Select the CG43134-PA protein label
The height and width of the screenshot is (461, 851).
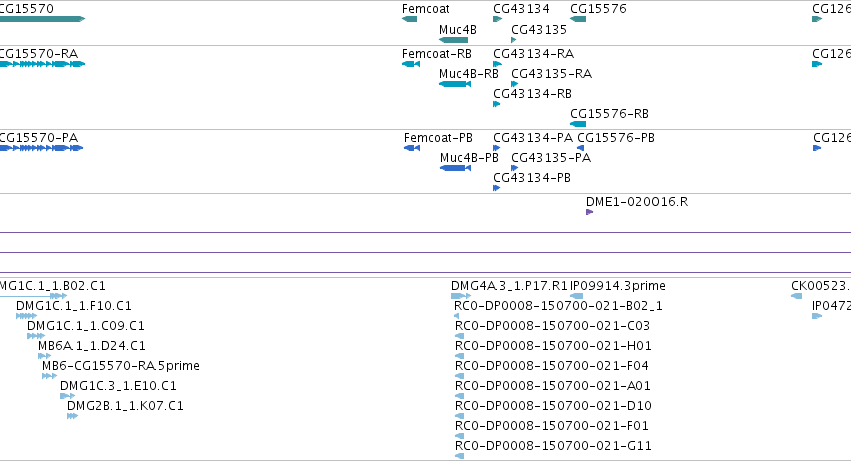click(x=533, y=138)
